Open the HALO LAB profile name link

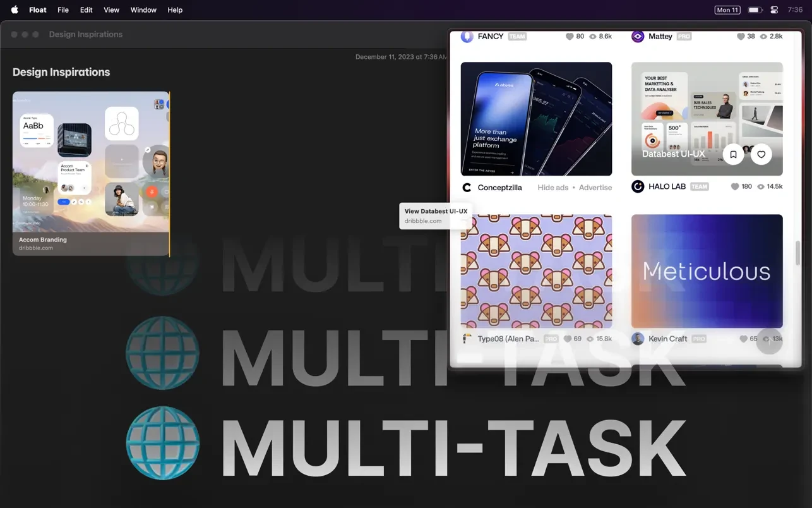667,187
